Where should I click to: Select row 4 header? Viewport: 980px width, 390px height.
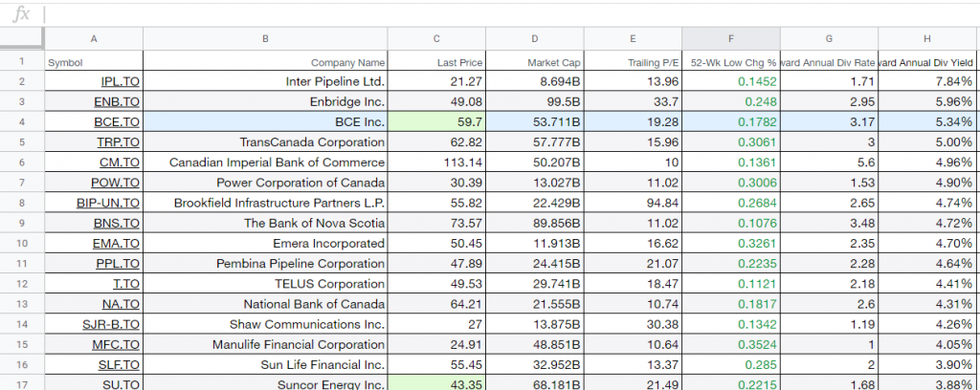[22, 121]
